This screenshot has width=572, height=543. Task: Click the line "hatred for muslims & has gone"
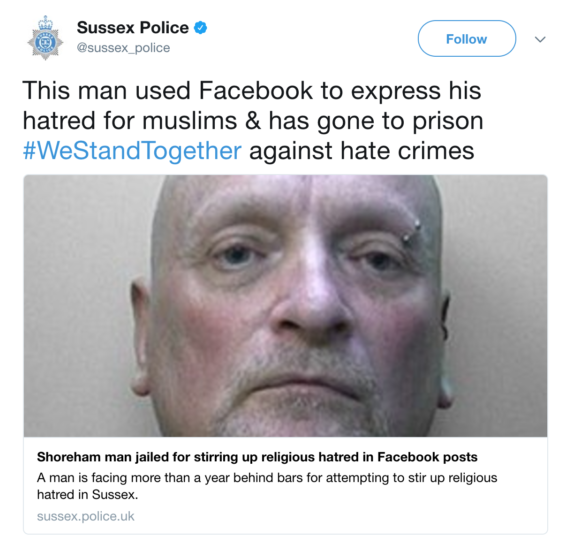pyautogui.click(x=253, y=121)
